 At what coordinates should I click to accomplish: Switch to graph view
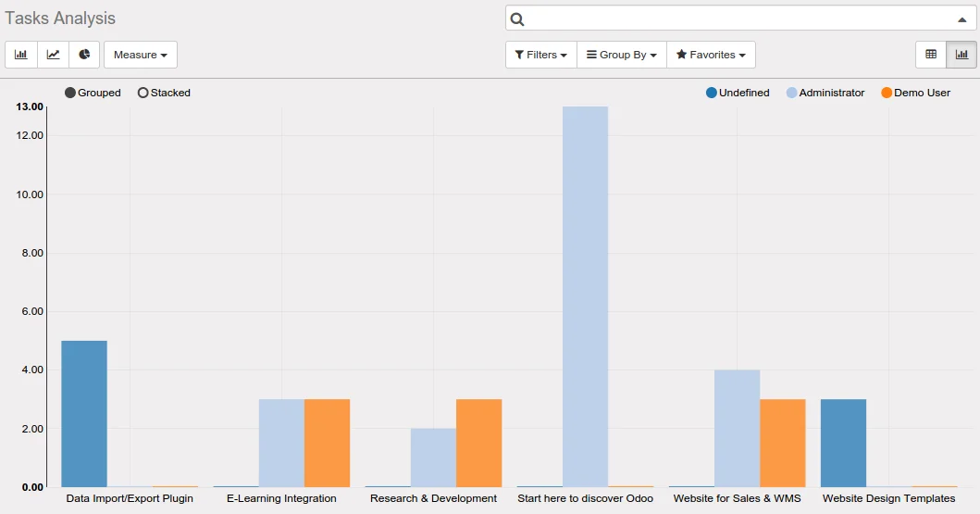(x=961, y=55)
